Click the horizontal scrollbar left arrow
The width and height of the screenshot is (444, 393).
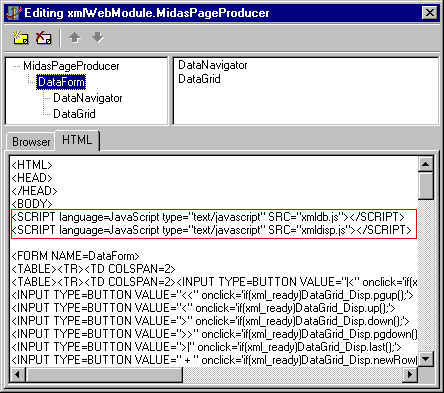pos(17,375)
